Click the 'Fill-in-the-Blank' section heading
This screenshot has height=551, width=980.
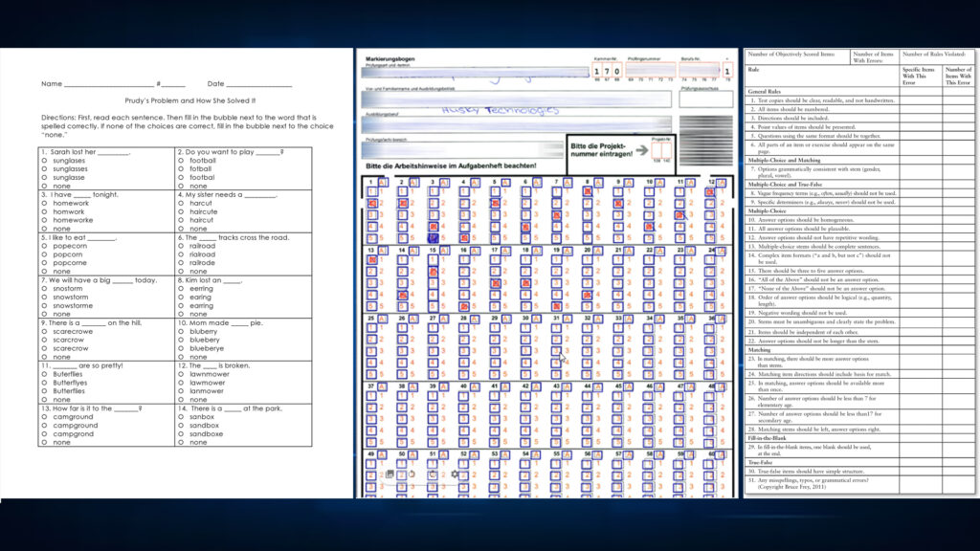(x=767, y=438)
